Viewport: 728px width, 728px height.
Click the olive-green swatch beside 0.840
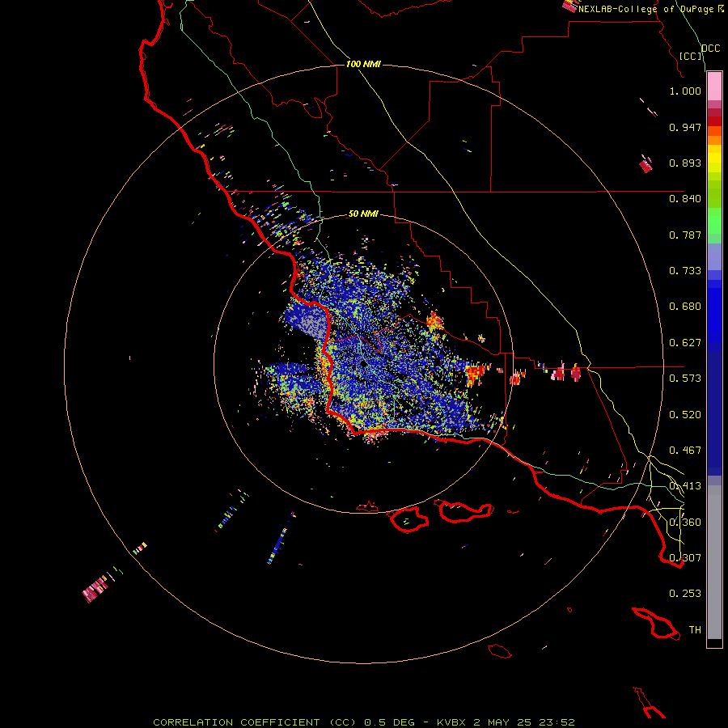coord(714,194)
